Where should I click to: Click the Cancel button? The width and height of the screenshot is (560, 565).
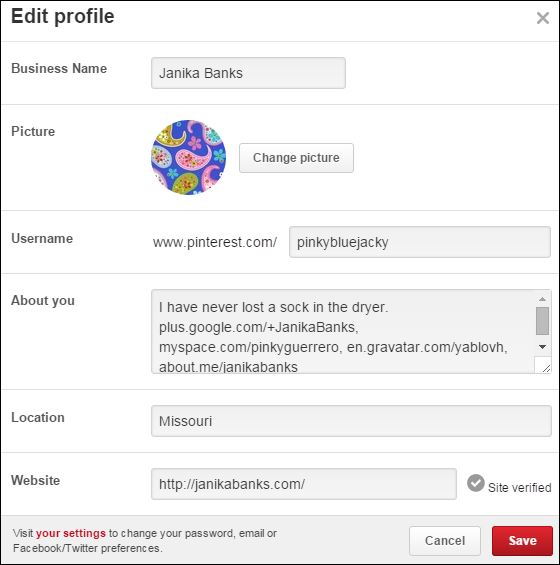445,540
